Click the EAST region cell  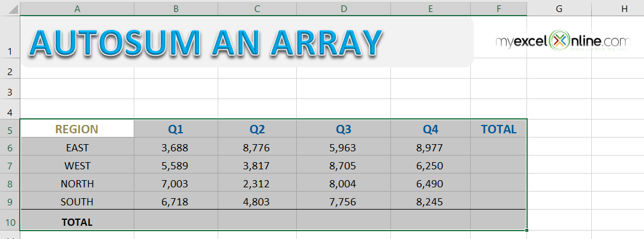77,147
